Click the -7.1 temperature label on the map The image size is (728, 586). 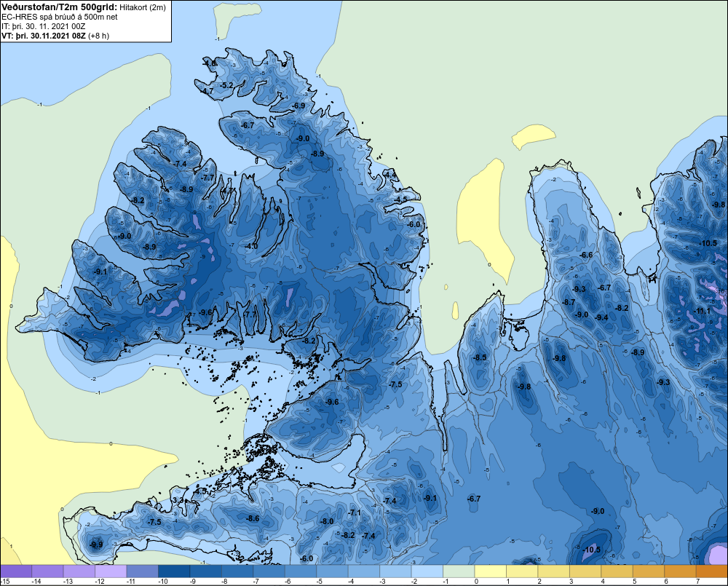point(355,512)
